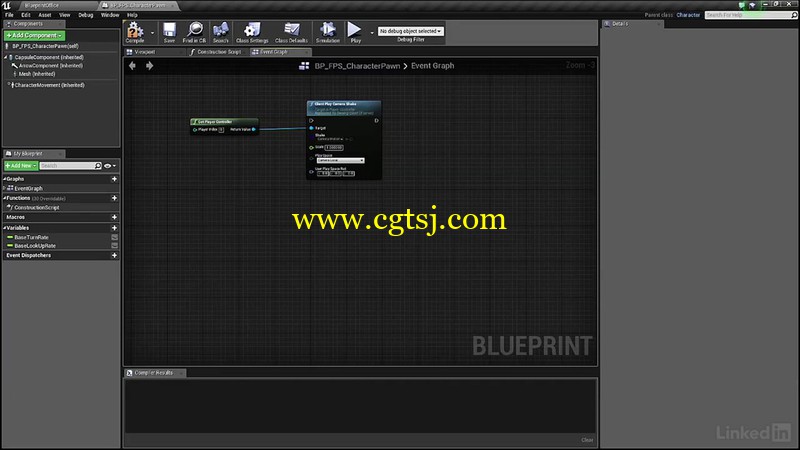This screenshot has width=800, height=450.
Task: Collapse the CapsuleComponent tree node
Action: [6, 57]
